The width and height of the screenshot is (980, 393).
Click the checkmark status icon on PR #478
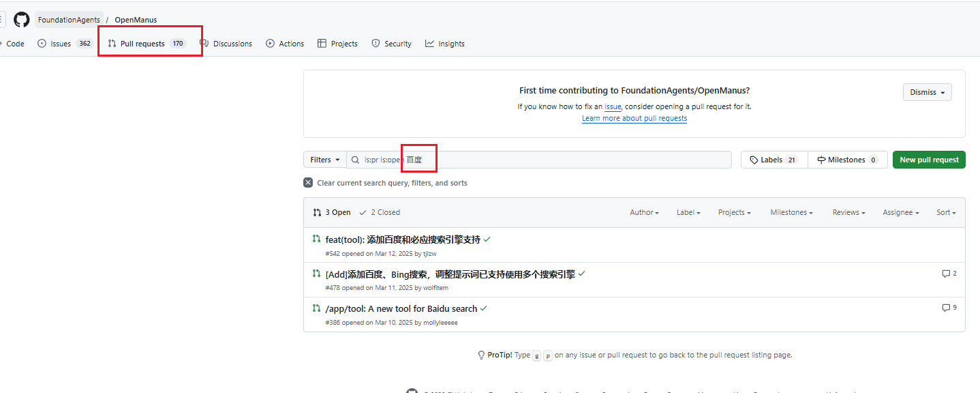[581, 274]
